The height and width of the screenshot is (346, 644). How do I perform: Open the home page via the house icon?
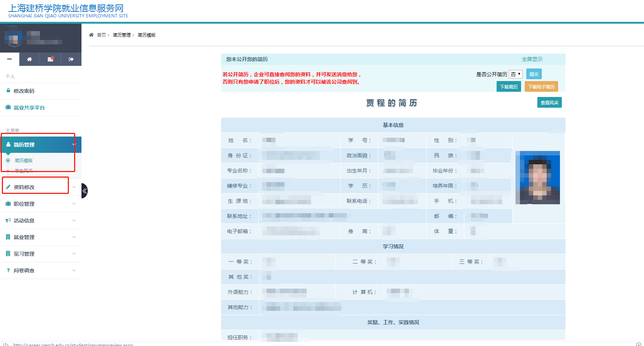29,59
